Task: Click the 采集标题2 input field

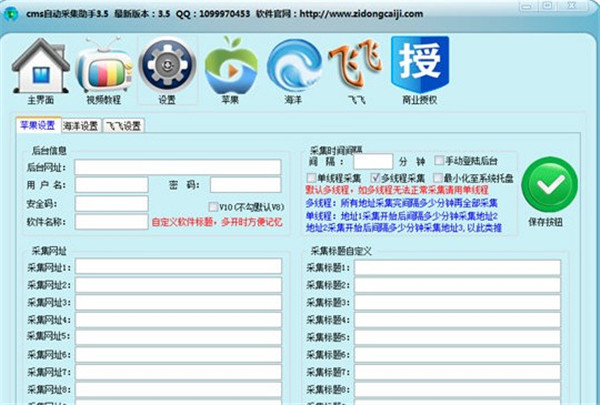Action: pyautogui.click(x=458, y=285)
